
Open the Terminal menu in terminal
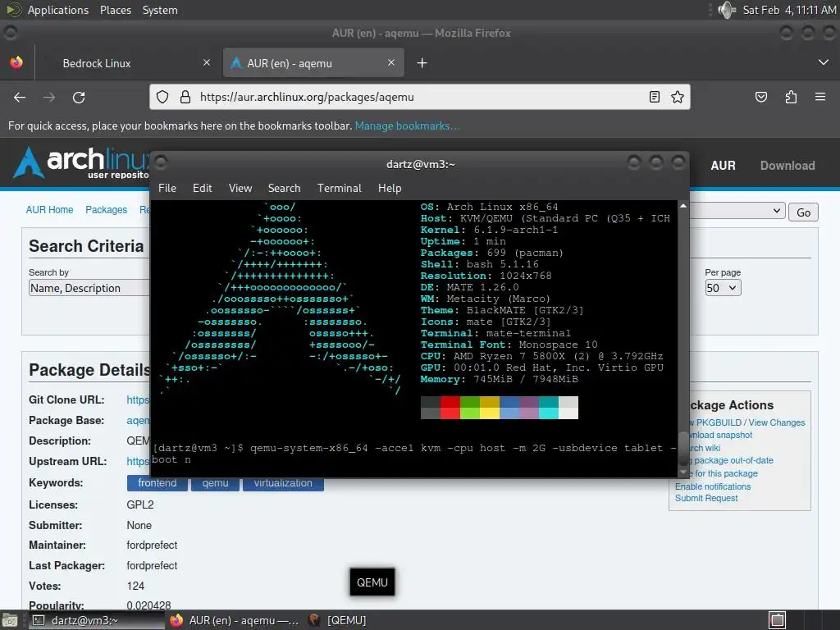click(x=339, y=188)
